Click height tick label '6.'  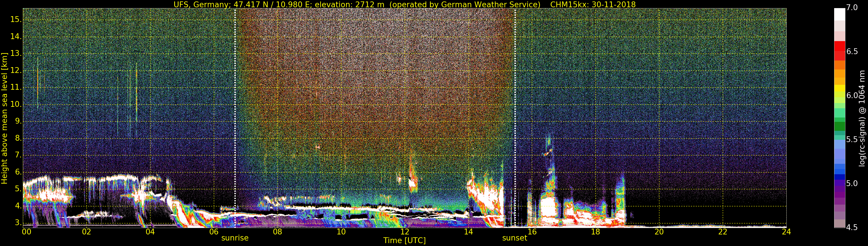[x=18, y=172]
